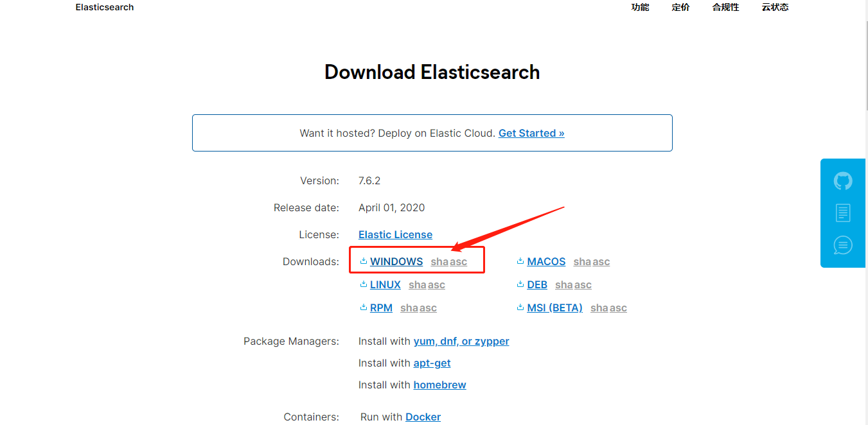
Task: Click the Release date label
Action: pyautogui.click(x=306, y=207)
